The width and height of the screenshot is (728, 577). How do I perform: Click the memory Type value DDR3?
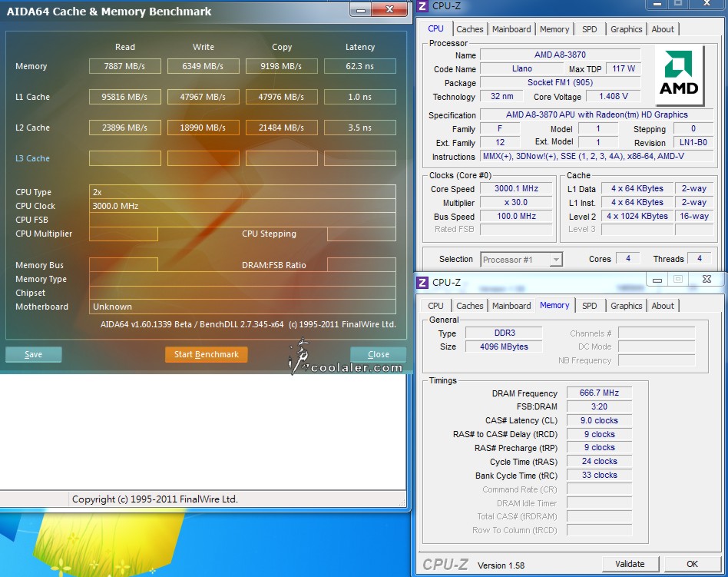click(505, 333)
